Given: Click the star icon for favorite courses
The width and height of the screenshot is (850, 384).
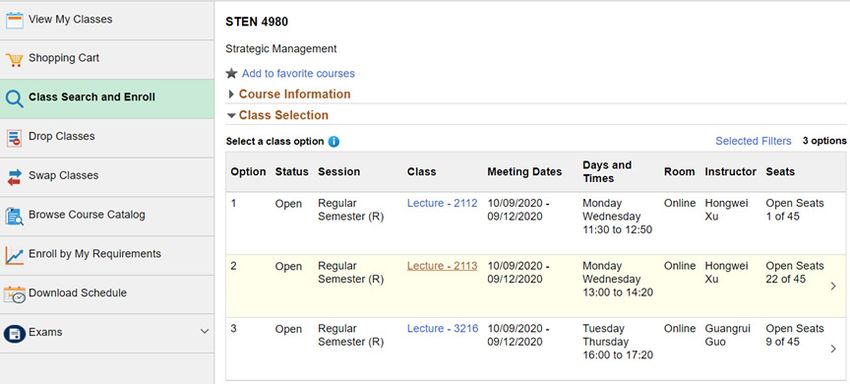Looking at the screenshot, I should tap(231, 73).
